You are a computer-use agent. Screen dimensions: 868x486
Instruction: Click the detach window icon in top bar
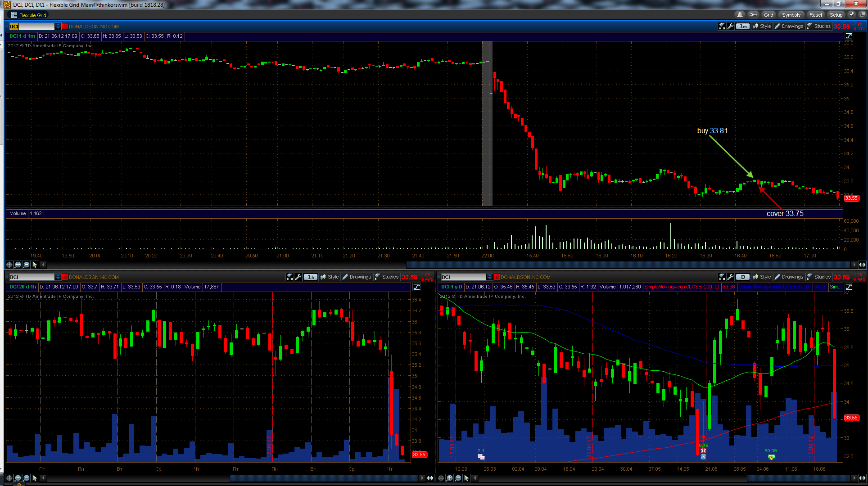[862, 15]
